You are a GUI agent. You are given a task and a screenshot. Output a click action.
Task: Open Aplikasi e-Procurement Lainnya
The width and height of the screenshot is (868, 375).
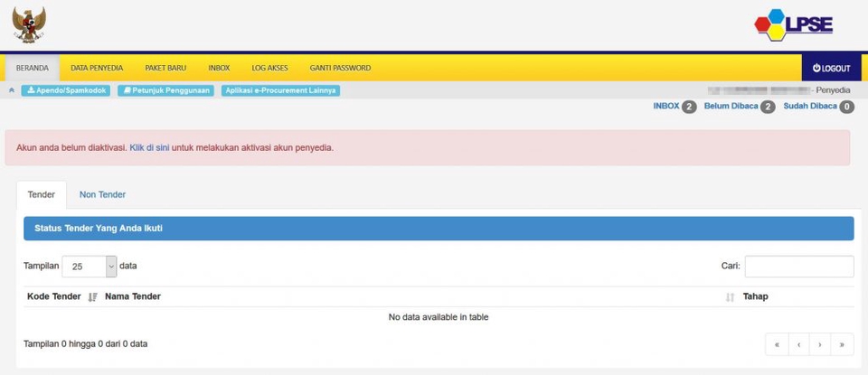pyautogui.click(x=280, y=90)
